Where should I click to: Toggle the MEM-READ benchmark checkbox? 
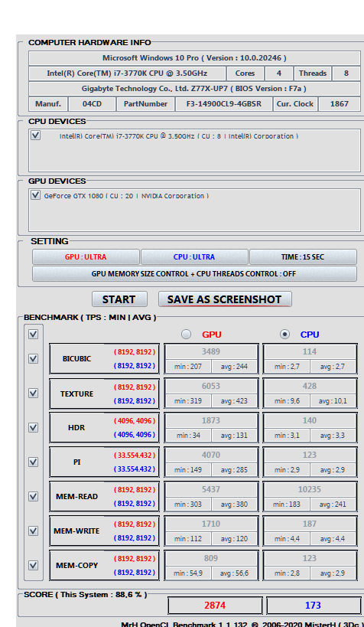(x=33, y=496)
